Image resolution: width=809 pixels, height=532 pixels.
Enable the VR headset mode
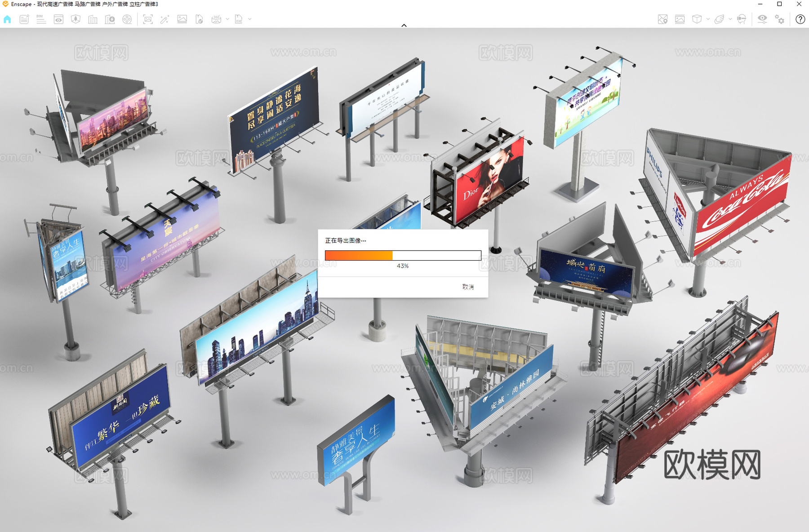(x=742, y=19)
